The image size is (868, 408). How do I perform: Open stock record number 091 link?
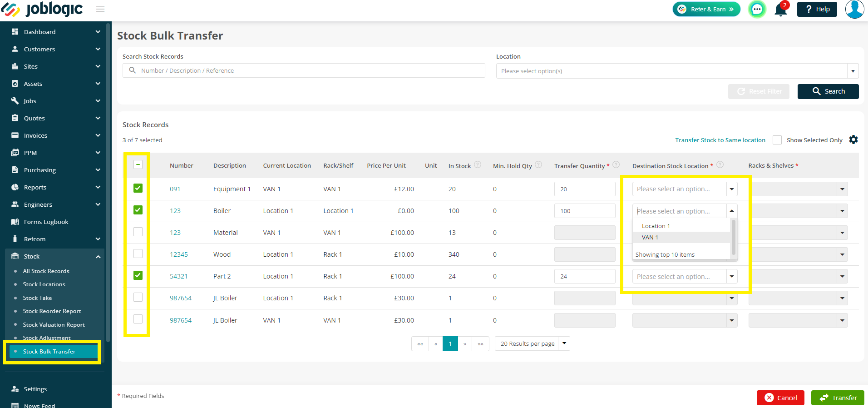[x=175, y=189]
